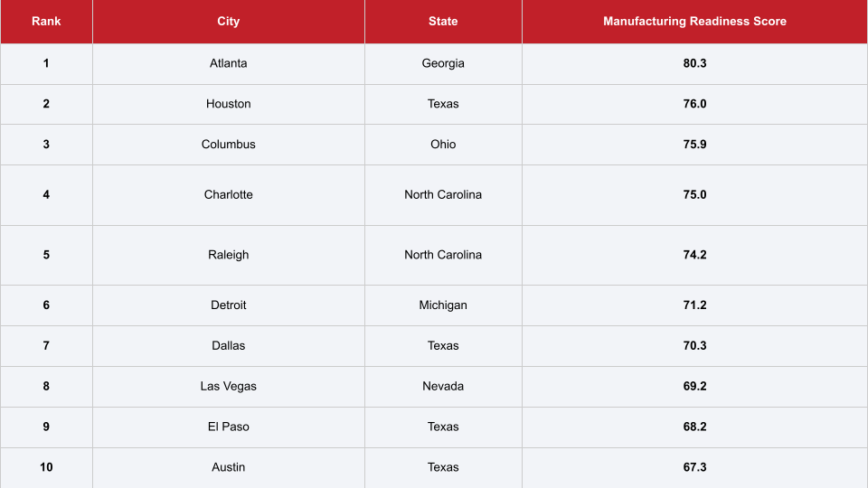Select the El Paso city cell
This screenshot has width=868, height=488.
point(229,427)
